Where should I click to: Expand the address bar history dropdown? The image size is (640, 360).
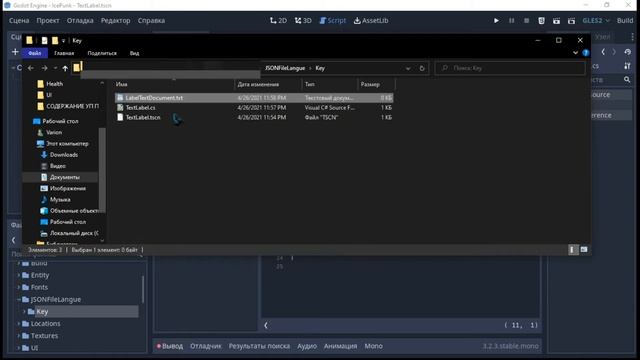click(x=408, y=69)
